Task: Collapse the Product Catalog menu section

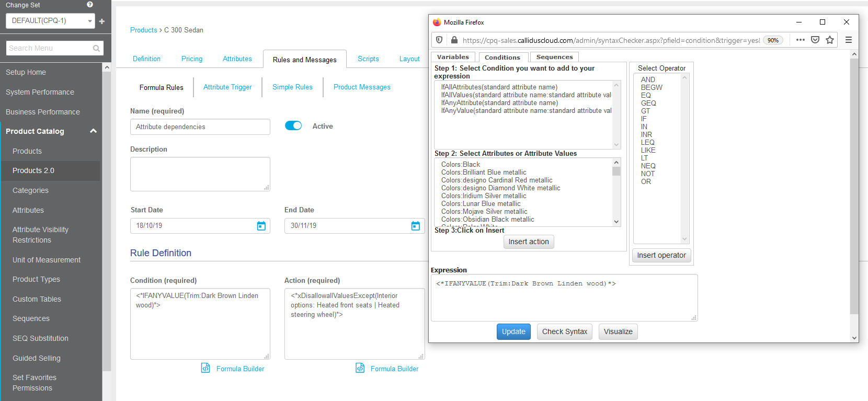Action: pyautogui.click(x=94, y=131)
